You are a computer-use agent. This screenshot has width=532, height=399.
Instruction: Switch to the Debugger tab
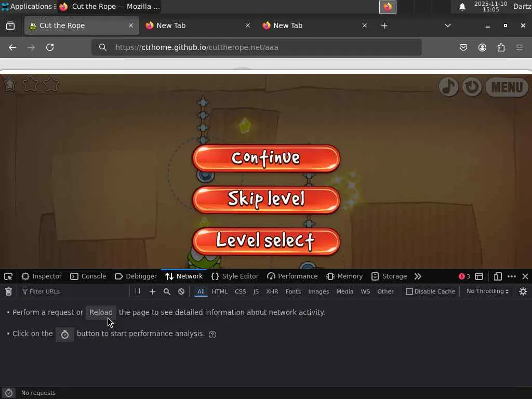coord(136,276)
